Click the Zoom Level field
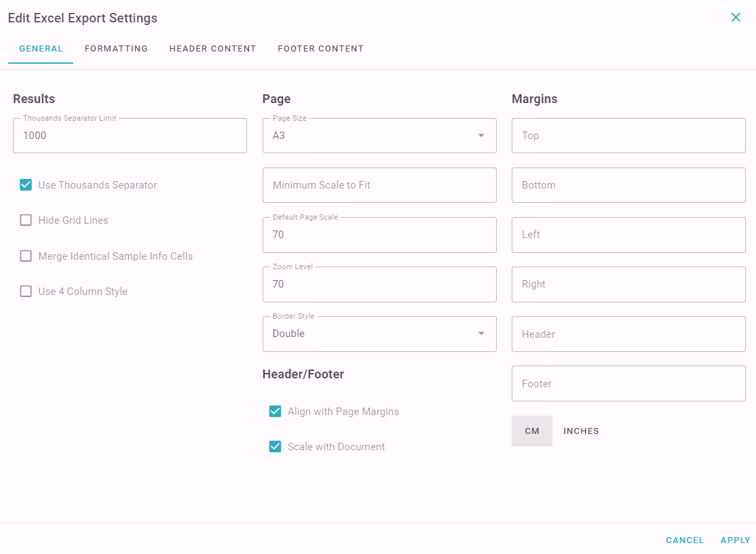Image resolution: width=756 pixels, height=554 pixels. (379, 284)
